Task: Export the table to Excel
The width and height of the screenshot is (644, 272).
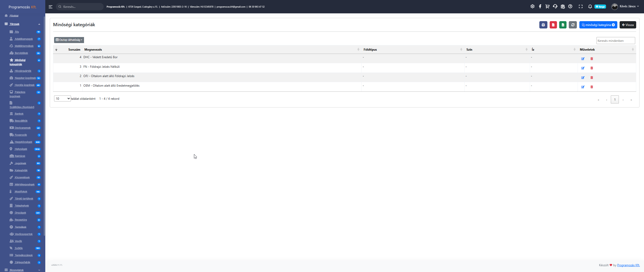Action: click(563, 25)
